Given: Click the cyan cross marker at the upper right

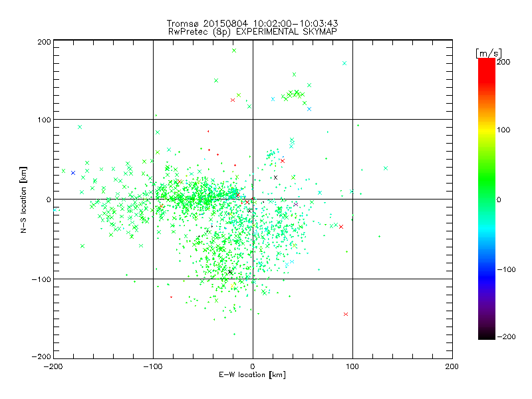Looking at the screenshot, I should pyautogui.click(x=344, y=63).
